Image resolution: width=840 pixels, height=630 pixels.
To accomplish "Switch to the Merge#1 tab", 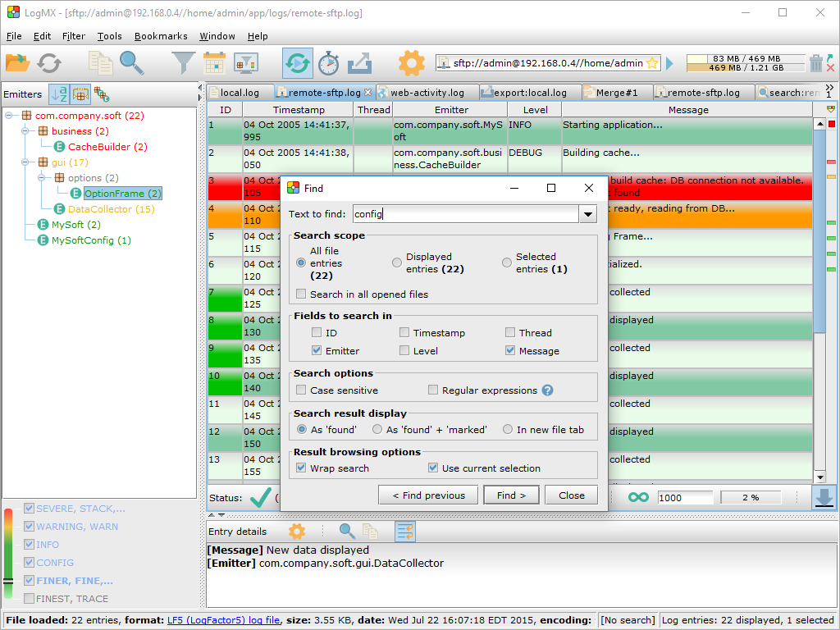I will (616, 93).
